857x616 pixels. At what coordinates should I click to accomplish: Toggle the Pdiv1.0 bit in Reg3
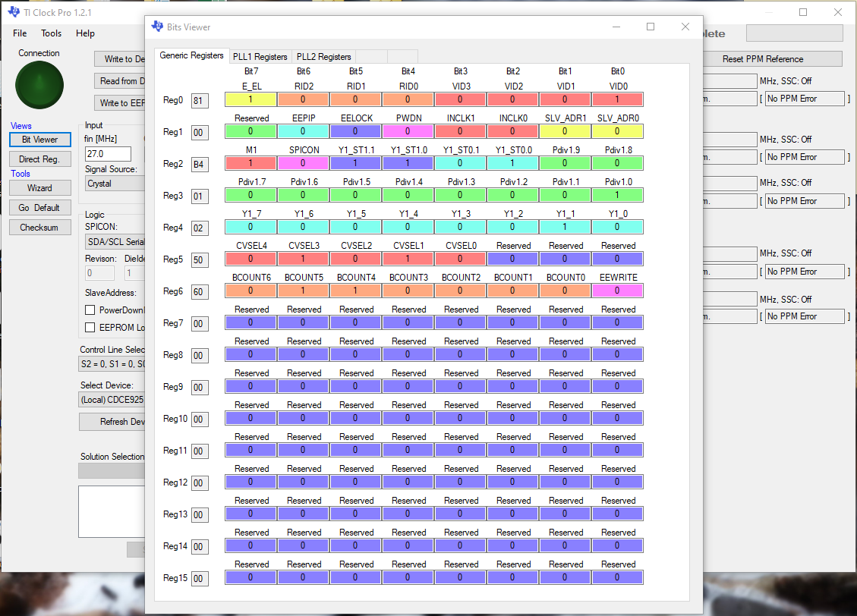617,195
